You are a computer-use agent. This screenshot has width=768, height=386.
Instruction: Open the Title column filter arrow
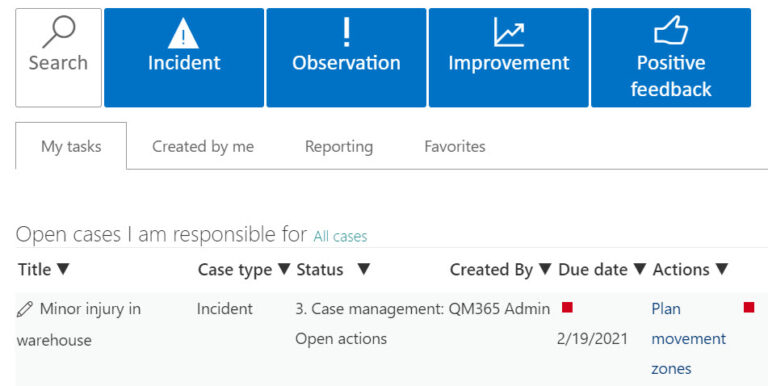click(63, 269)
